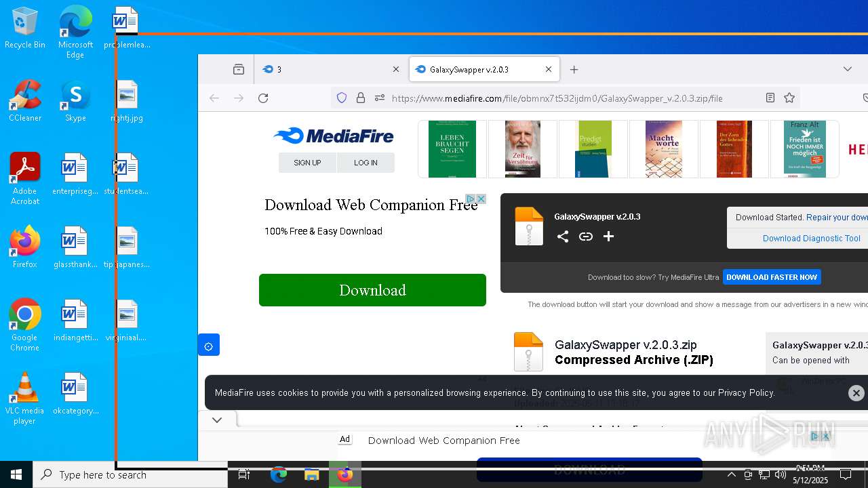This screenshot has height=488, width=868.
Task: Open the tipsjapanes... image file
Action: [127, 247]
